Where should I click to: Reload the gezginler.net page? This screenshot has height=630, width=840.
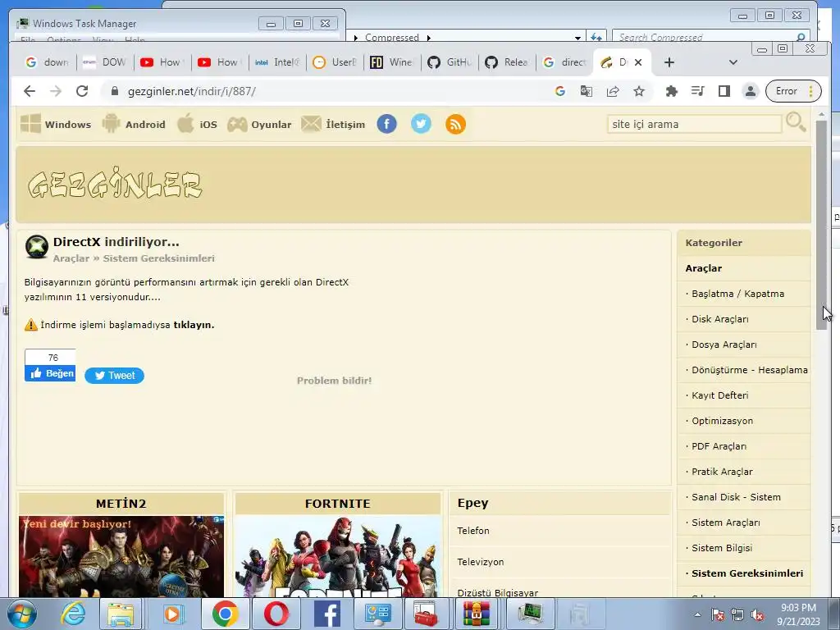(82, 91)
